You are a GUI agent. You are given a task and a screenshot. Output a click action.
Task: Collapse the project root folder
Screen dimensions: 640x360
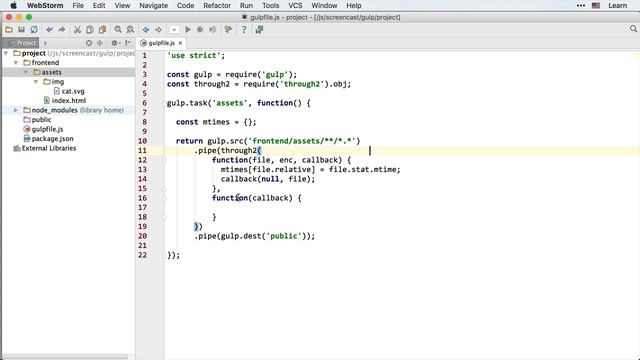tap(6, 53)
